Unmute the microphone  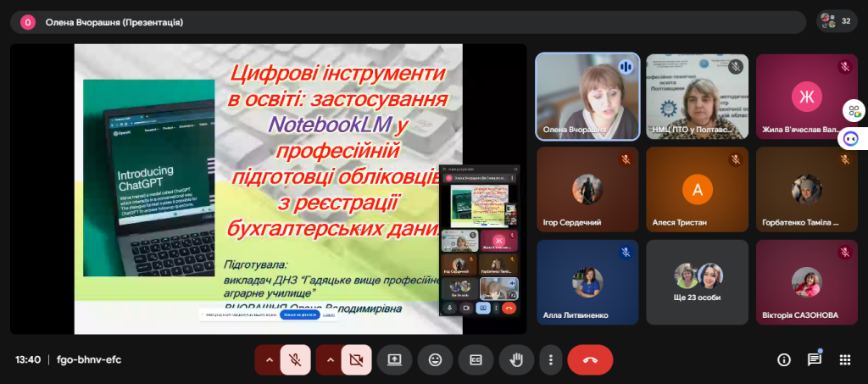point(295,359)
